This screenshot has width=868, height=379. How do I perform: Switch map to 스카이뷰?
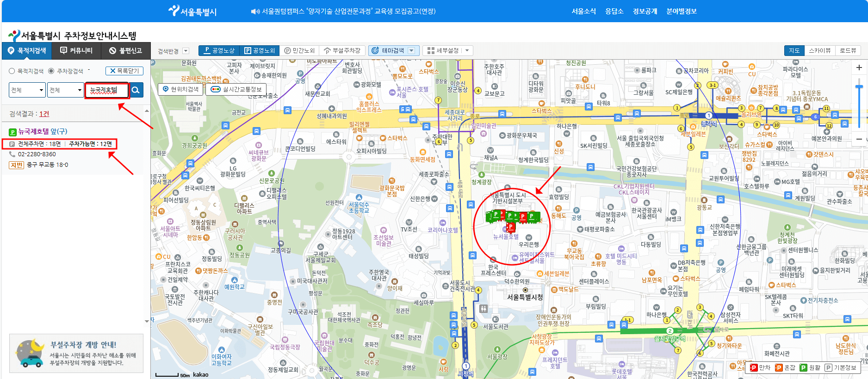click(x=819, y=50)
